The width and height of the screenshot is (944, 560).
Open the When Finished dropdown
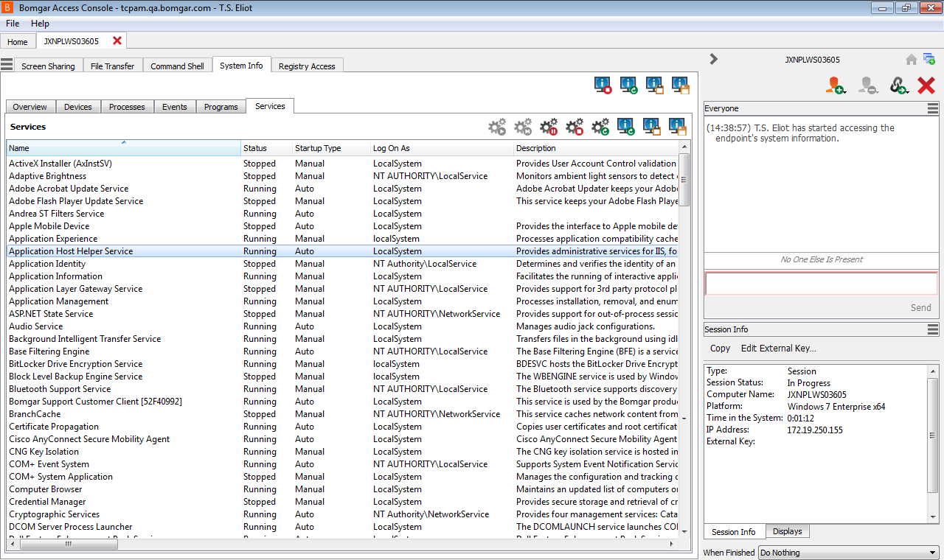(x=848, y=553)
